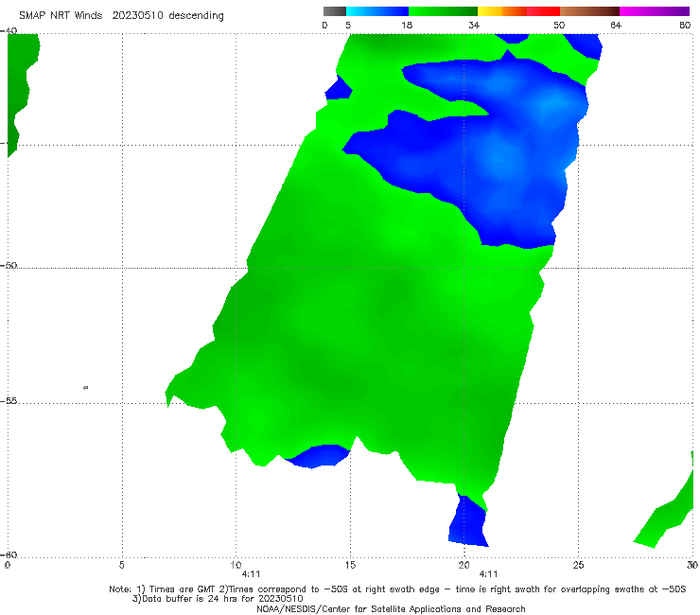Click the longitude axis label "30"
700x615 pixels.
point(692,566)
